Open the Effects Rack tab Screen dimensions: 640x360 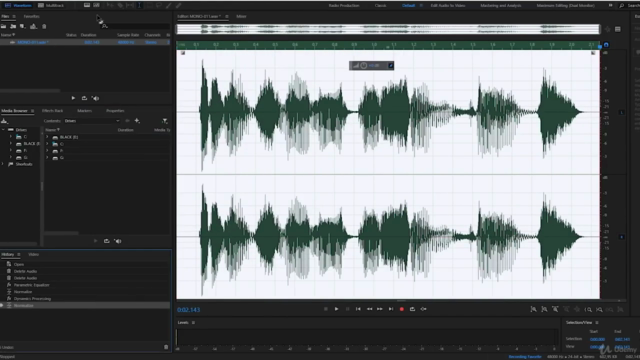pyautogui.click(x=53, y=111)
